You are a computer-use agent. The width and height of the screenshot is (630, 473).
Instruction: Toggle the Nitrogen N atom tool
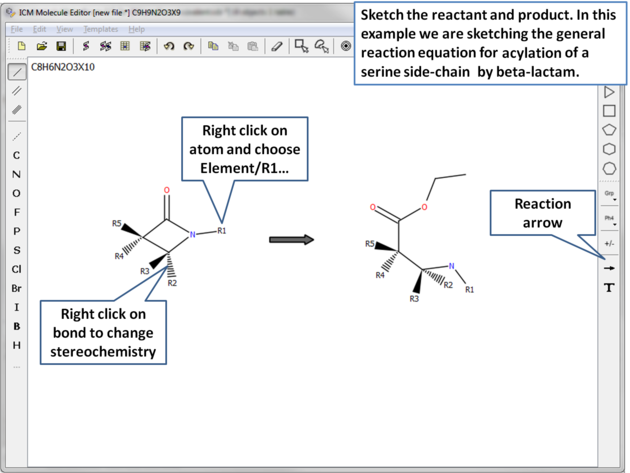(x=16, y=174)
